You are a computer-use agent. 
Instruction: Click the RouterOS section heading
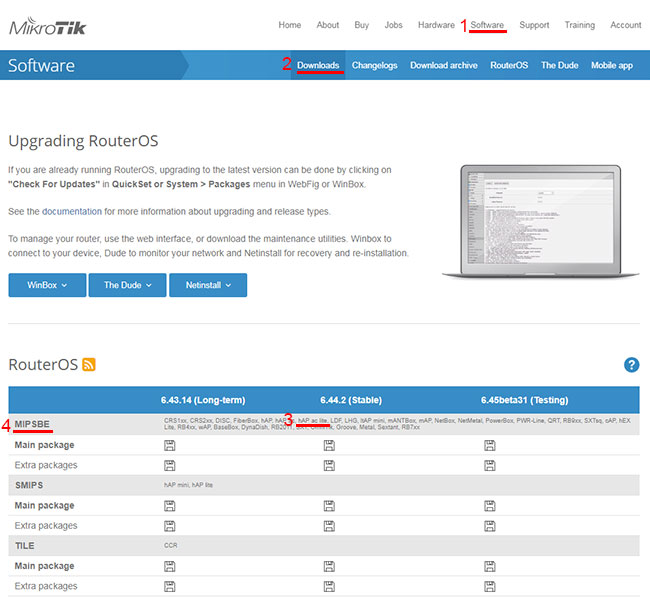pyautogui.click(x=43, y=364)
